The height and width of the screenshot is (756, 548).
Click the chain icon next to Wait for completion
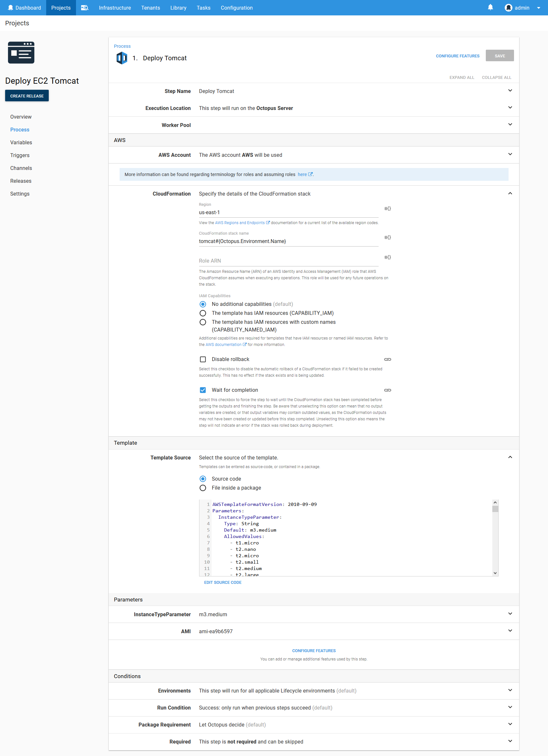coord(387,390)
